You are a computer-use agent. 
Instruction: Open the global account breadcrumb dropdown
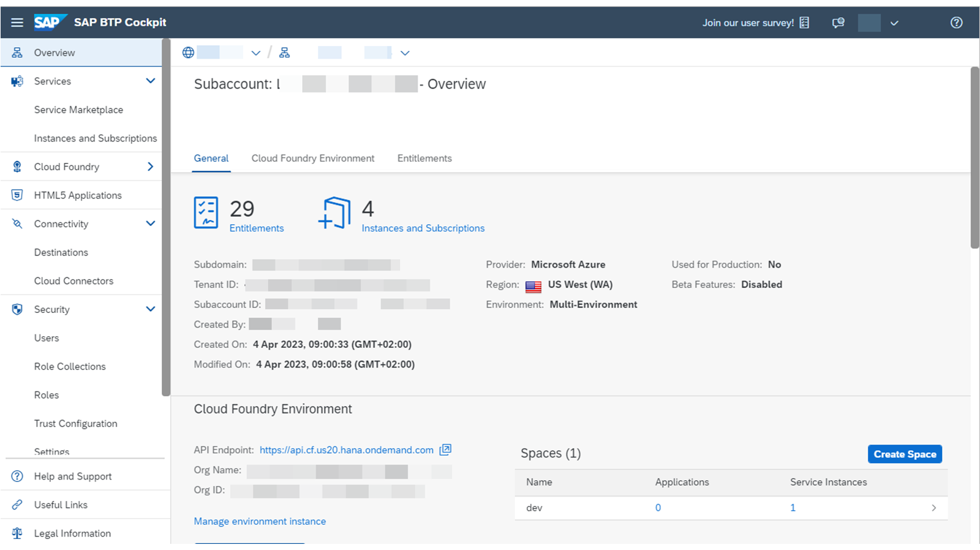[x=256, y=53]
